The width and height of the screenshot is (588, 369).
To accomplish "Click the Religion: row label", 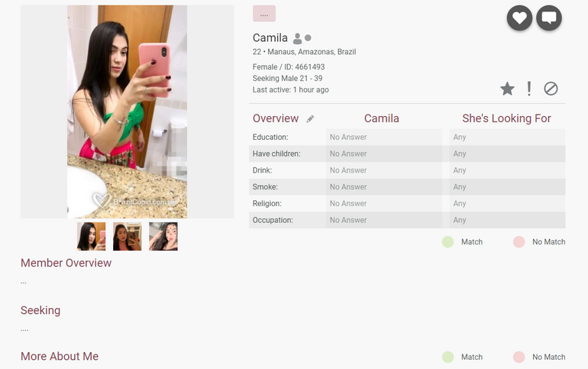I will click(267, 204).
